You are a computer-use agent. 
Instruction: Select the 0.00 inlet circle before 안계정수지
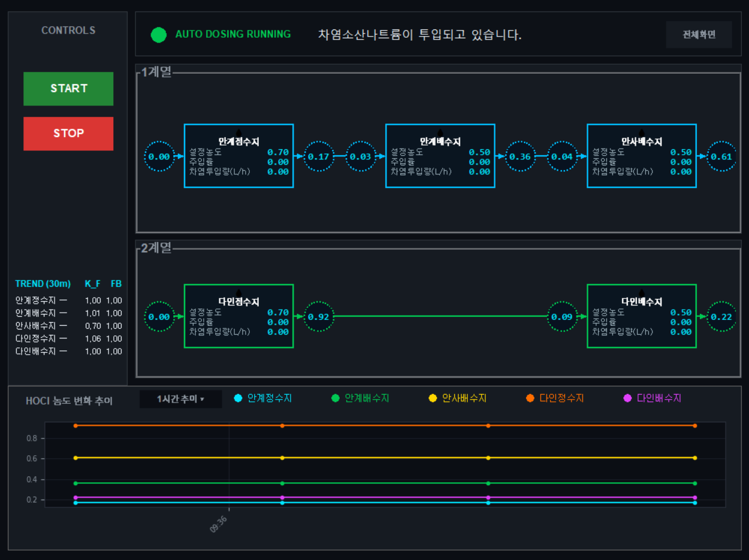pyautogui.click(x=159, y=157)
